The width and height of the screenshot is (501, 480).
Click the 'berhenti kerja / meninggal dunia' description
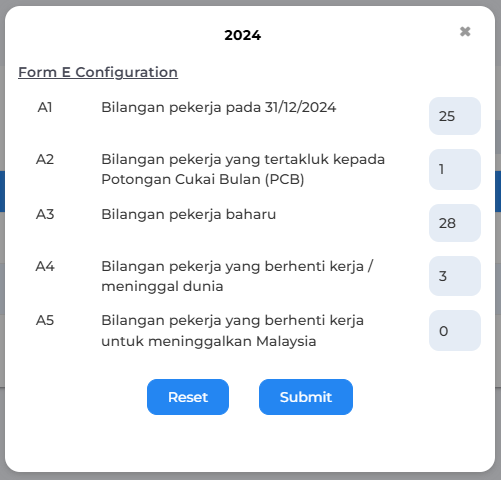click(x=237, y=276)
